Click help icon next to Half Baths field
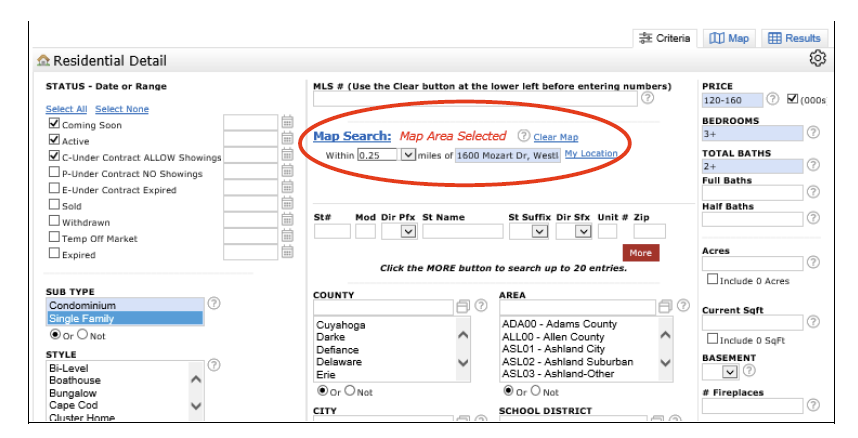858x438 pixels. [x=813, y=218]
